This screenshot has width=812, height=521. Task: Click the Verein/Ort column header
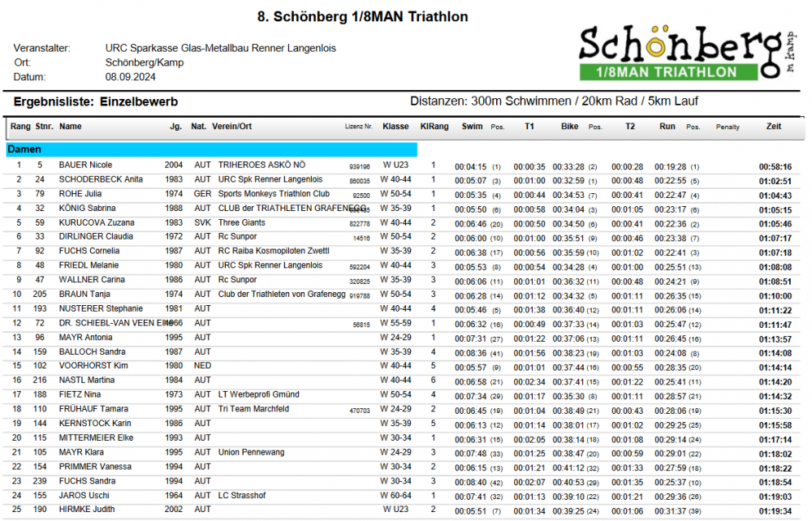pyautogui.click(x=232, y=127)
